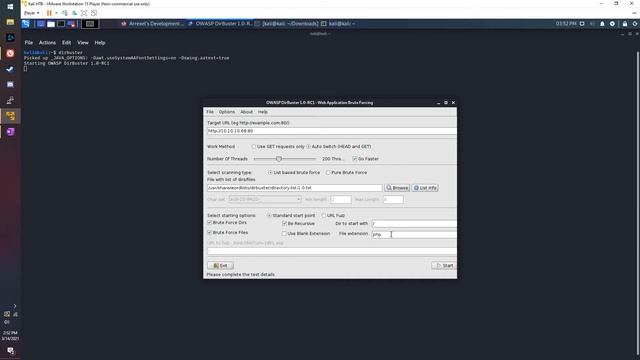The width and height of the screenshot is (640, 360).
Task: Show hidden Windows tray icons
Action: pyautogui.click(x=15, y=306)
